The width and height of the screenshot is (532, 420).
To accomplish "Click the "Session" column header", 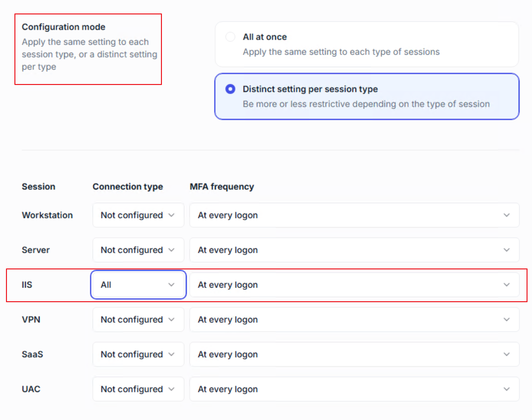I will click(x=38, y=187).
